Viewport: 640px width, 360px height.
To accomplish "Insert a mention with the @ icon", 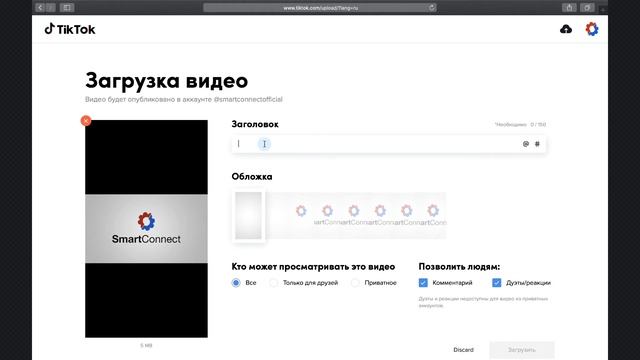I will tap(526, 144).
